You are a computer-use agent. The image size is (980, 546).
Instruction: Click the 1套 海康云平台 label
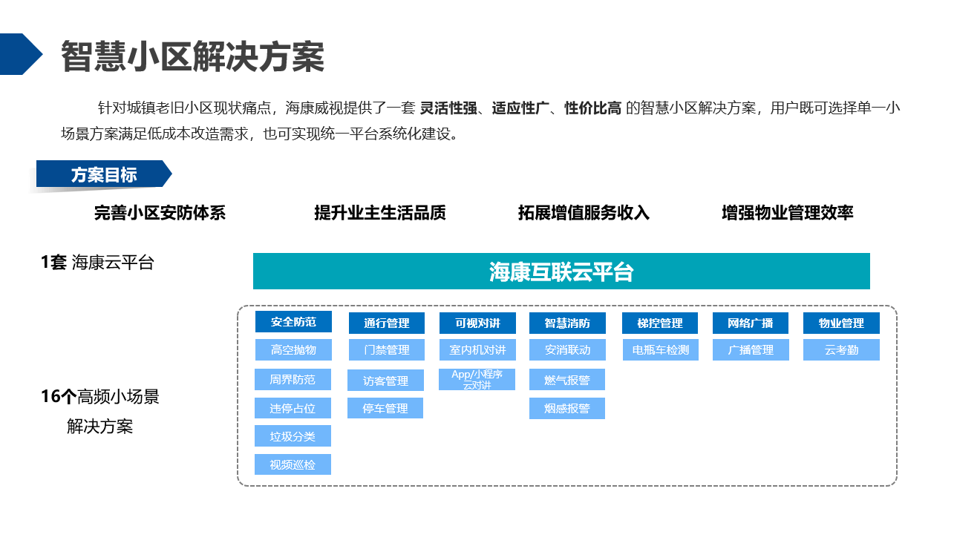(97, 262)
